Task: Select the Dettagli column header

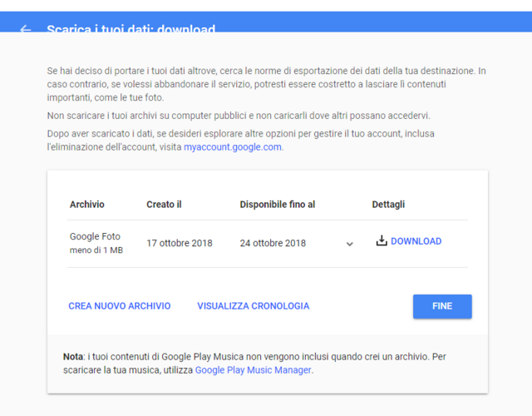Action: click(x=388, y=205)
